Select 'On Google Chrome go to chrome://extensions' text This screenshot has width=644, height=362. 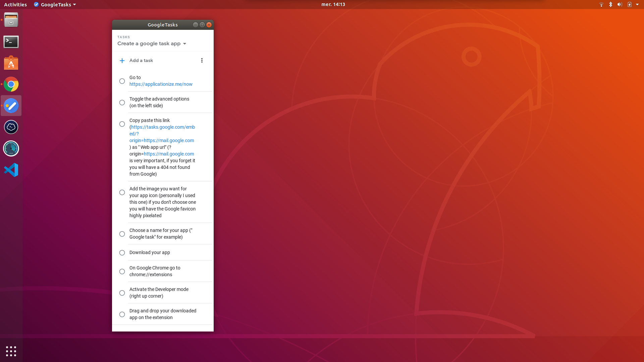(x=155, y=271)
